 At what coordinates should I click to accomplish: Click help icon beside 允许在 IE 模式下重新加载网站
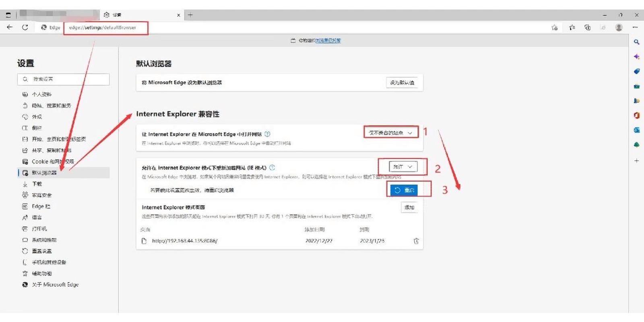coord(272,167)
